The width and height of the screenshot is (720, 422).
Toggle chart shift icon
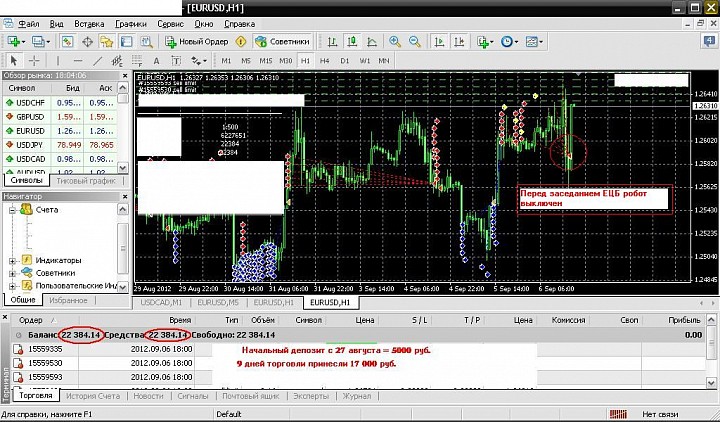pyautogui.click(x=459, y=42)
